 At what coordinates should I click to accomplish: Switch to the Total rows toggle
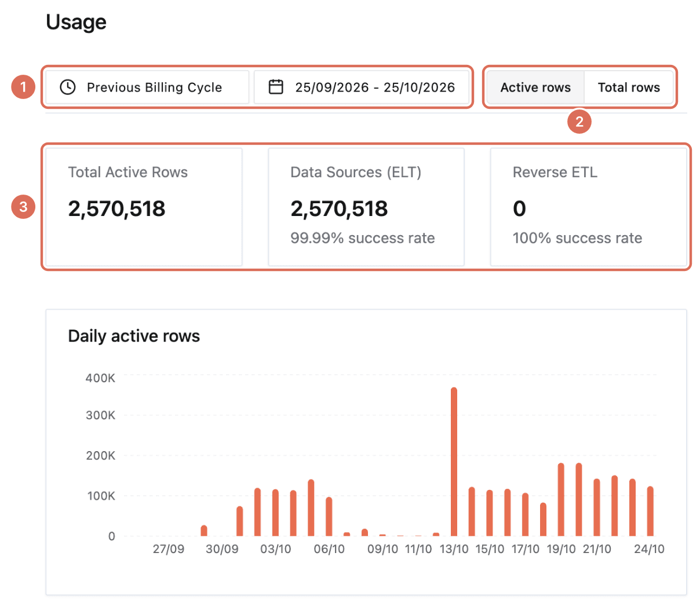coord(629,87)
